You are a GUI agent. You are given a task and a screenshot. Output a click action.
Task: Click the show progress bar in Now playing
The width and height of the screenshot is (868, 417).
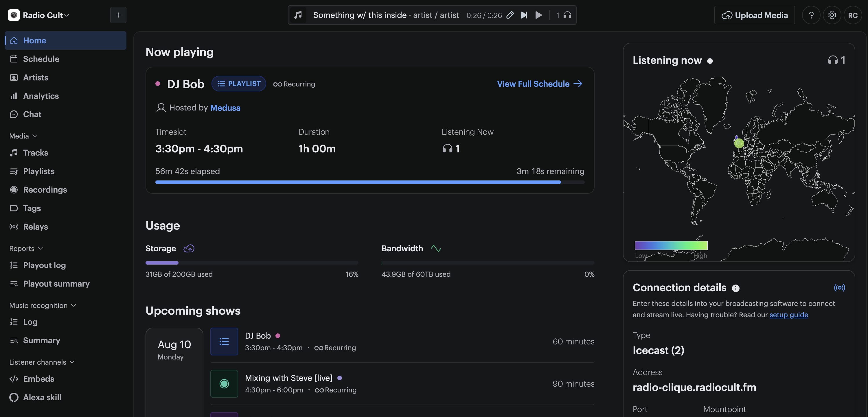pyautogui.click(x=370, y=182)
